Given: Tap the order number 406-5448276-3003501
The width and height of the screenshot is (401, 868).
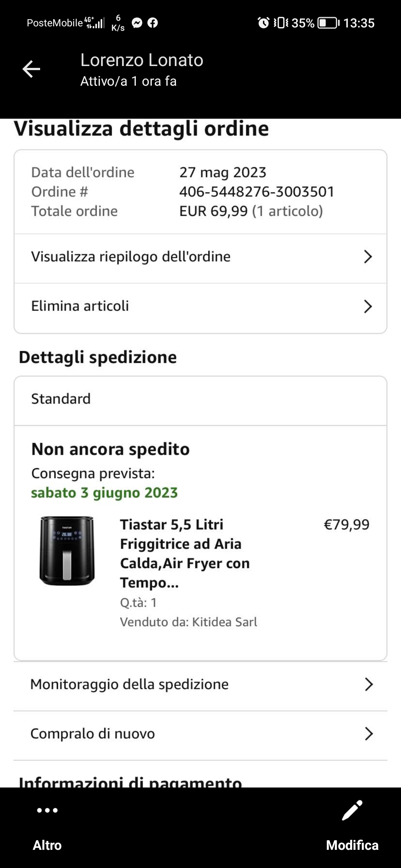Looking at the screenshot, I should pos(257,192).
